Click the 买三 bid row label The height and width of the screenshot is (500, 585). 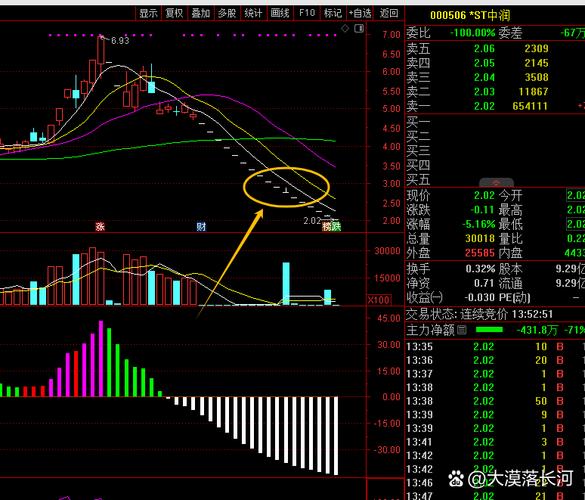(418, 151)
